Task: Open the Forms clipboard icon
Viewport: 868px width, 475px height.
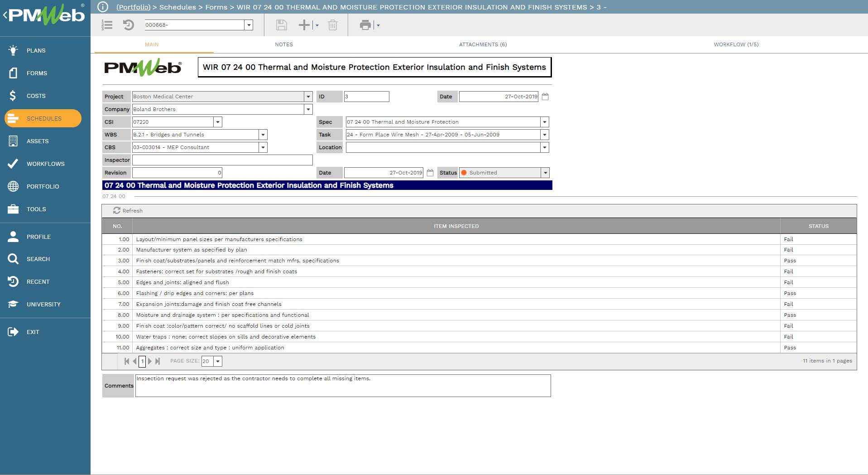Action: tap(13, 73)
